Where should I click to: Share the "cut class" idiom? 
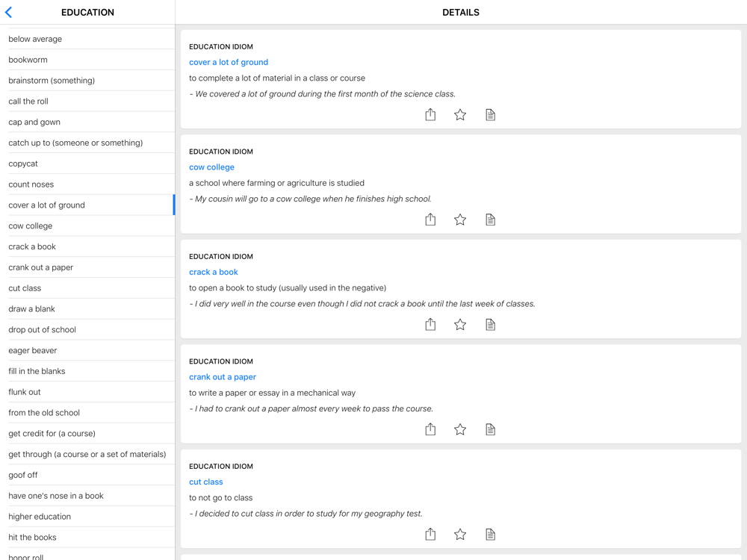tap(430, 534)
